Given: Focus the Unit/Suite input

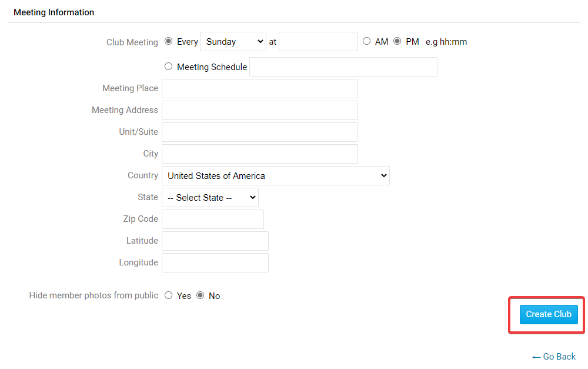Looking at the screenshot, I should point(260,132).
